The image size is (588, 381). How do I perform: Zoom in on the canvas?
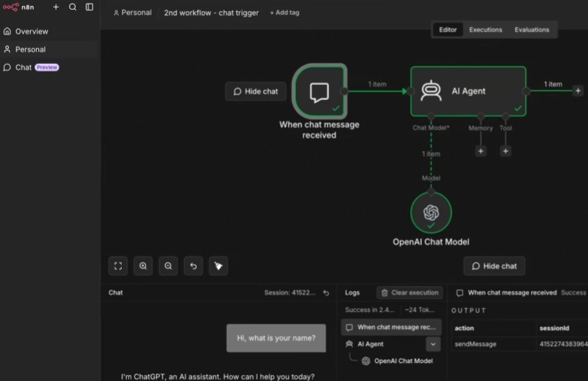143,266
